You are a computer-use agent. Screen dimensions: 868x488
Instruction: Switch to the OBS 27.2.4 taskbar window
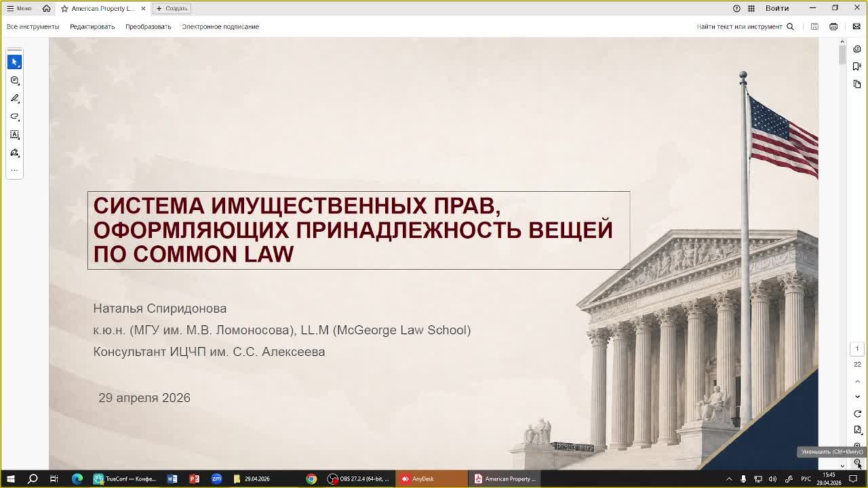(x=359, y=479)
